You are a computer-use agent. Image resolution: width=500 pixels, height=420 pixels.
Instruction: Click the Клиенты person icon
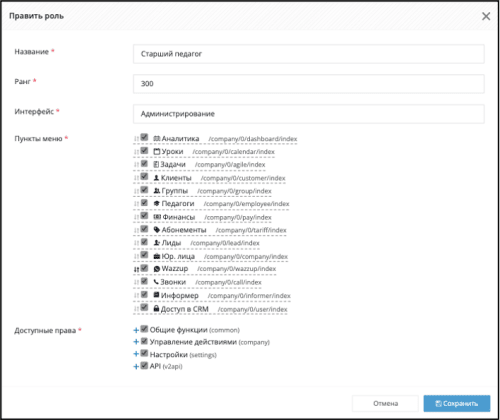pos(156,178)
